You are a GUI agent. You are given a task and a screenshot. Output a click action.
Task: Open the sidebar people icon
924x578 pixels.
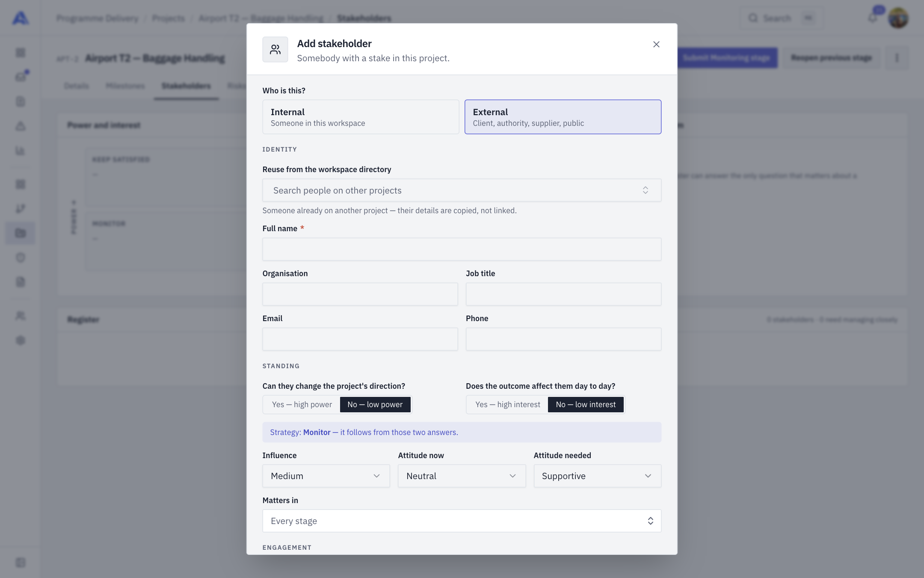pos(21,316)
